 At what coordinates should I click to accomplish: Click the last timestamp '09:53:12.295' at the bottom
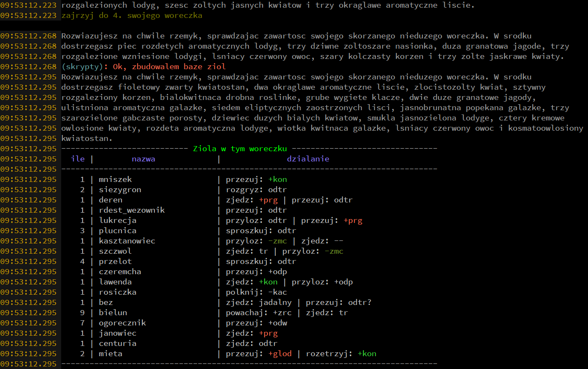(x=29, y=363)
